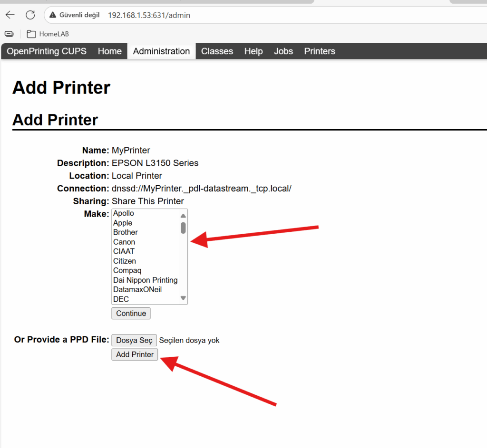Click the Make list scroll-down arrow
The width and height of the screenshot is (487, 448).
coord(183,298)
